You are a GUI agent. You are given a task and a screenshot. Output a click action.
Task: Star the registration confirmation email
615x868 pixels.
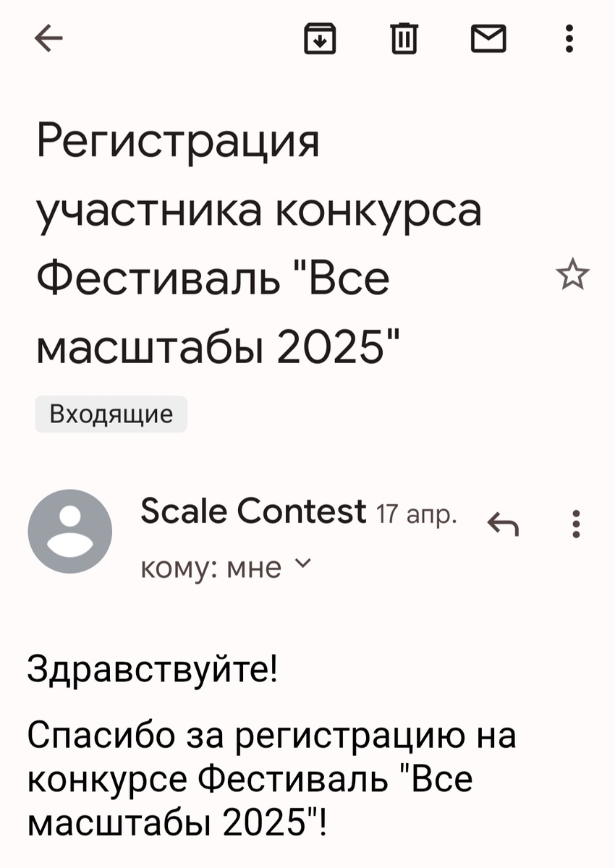click(572, 273)
